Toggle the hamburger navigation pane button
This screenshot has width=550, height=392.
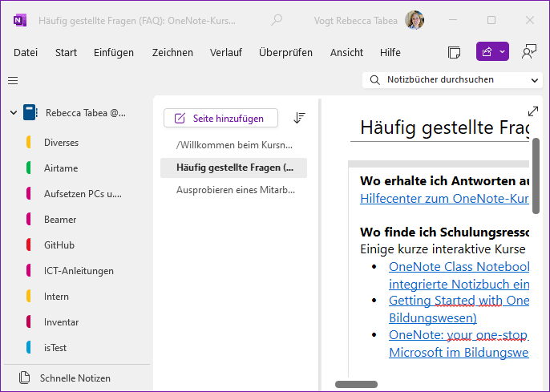pyautogui.click(x=13, y=81)
